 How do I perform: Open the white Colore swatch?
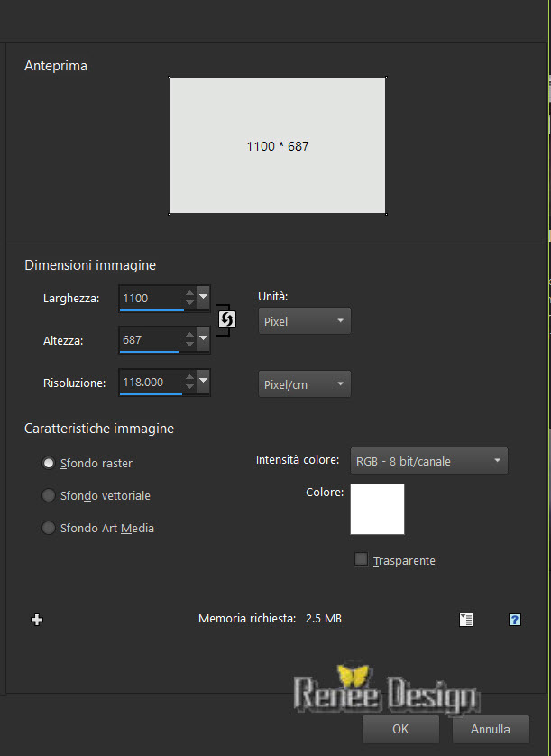pyautogui.click(x=377, y=509)
